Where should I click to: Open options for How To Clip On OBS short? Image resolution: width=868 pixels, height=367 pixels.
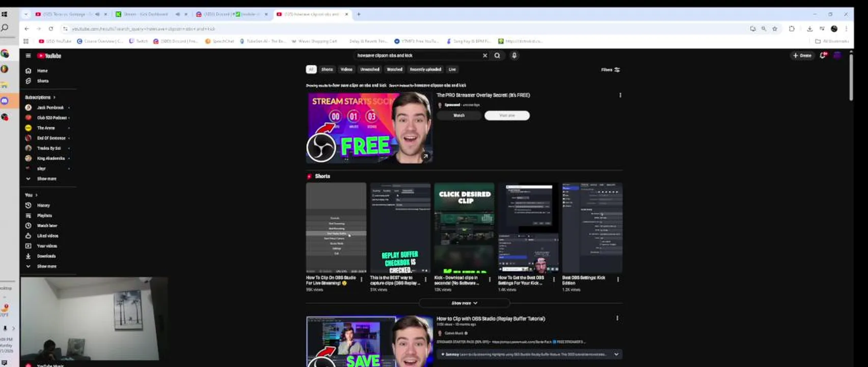362,279
